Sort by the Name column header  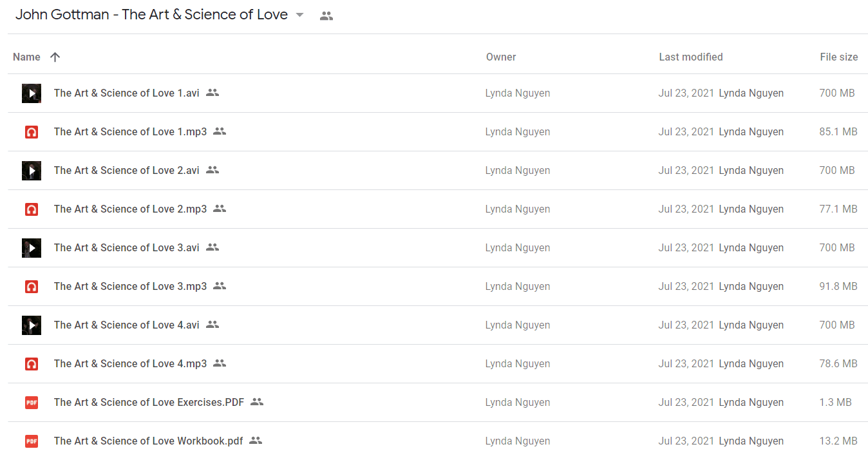pos(26,57)
